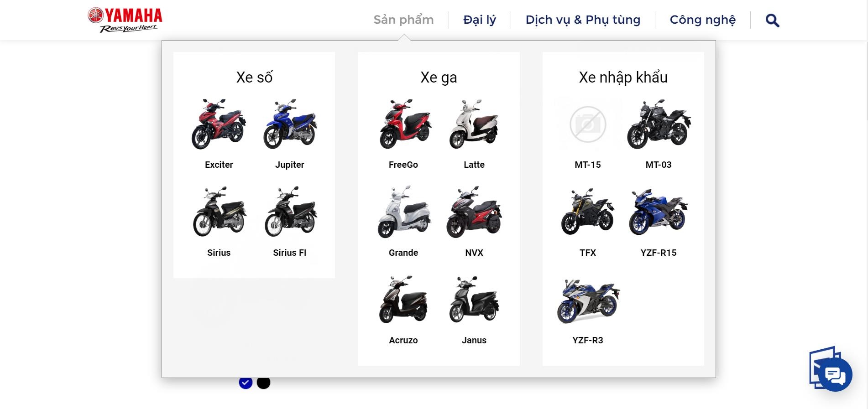The height and width of the screenshot is (409, 868).
Task: Select the YZF-R15 sportbike image
Action: click(x=659, y=212)
